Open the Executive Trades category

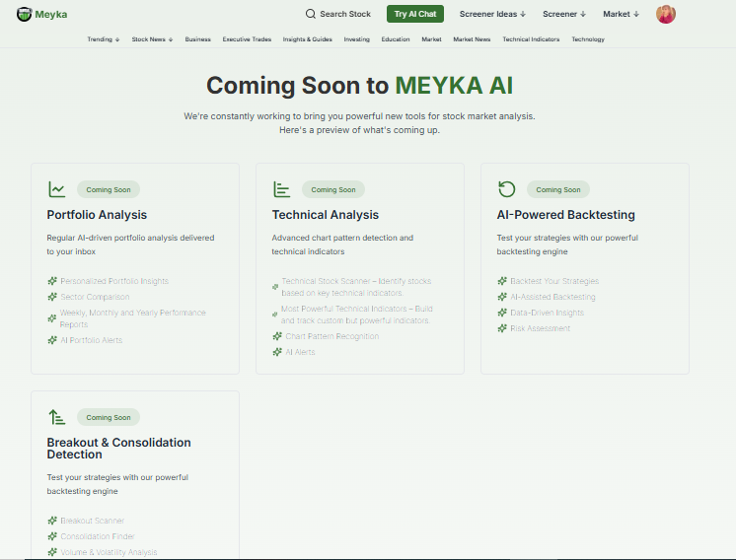[x=247, y=39]
